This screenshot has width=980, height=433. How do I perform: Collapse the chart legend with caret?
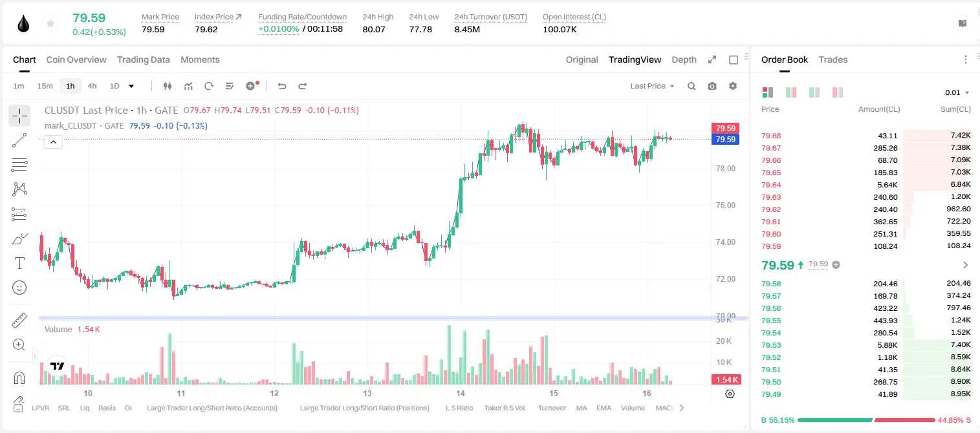(x=53, y=142)
